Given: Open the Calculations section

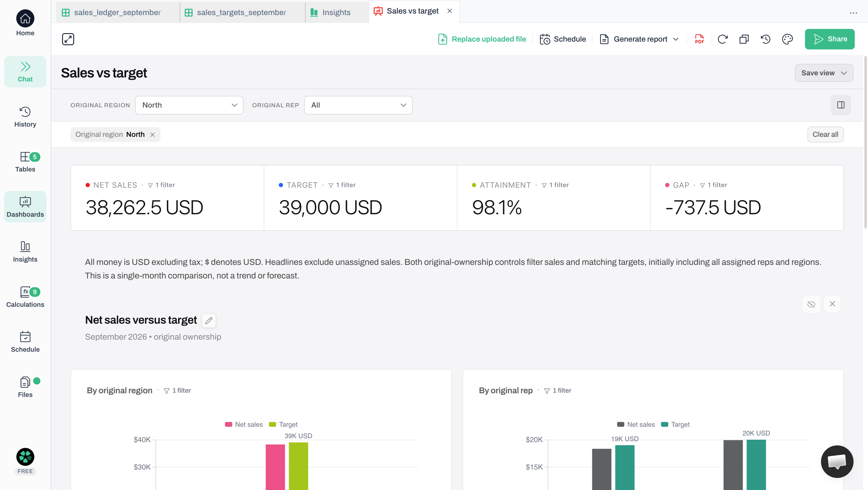Looking at the screenshot, I should coord(25,297).
